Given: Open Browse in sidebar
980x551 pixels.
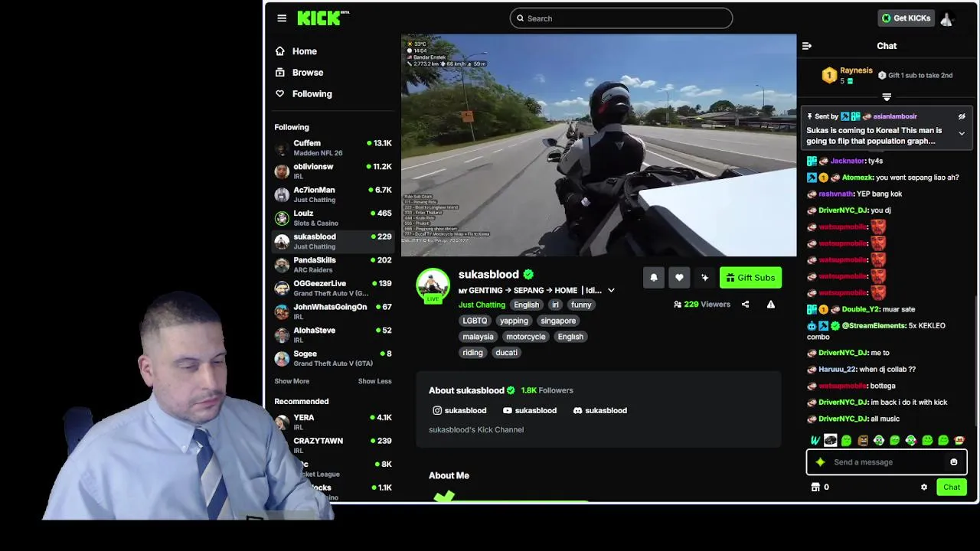Looking at the screenshot, I should click(x=333, y=73).
